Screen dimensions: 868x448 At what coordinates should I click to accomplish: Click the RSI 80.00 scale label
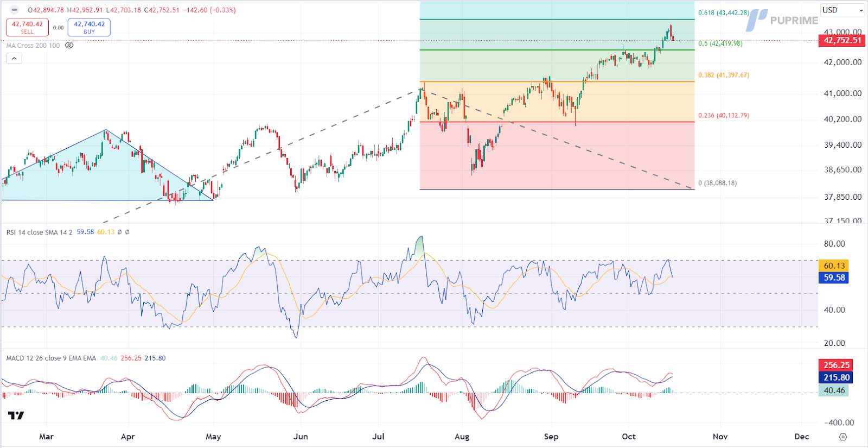pos(834,244)
